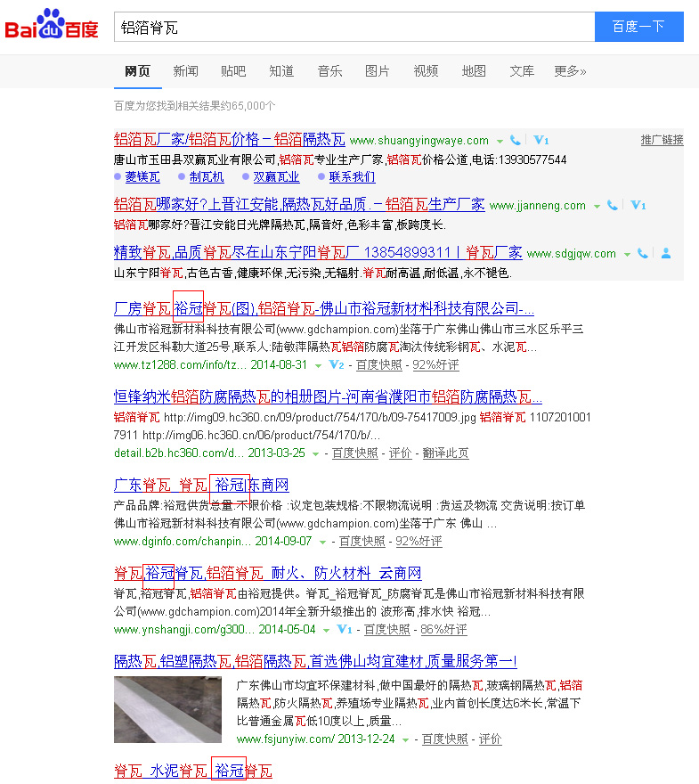Image resolution: width=699 pixels, height=784 pixels.
Task: Switch to the 知道 tab
Action: click(x=281, y=71)
